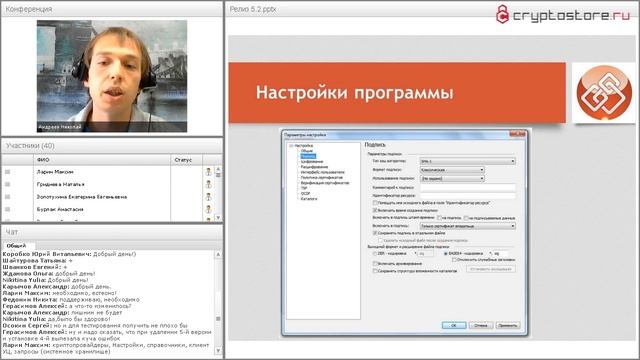Click the participants list scrollbar thumb
640x360 pixels.
click(218, 175)
